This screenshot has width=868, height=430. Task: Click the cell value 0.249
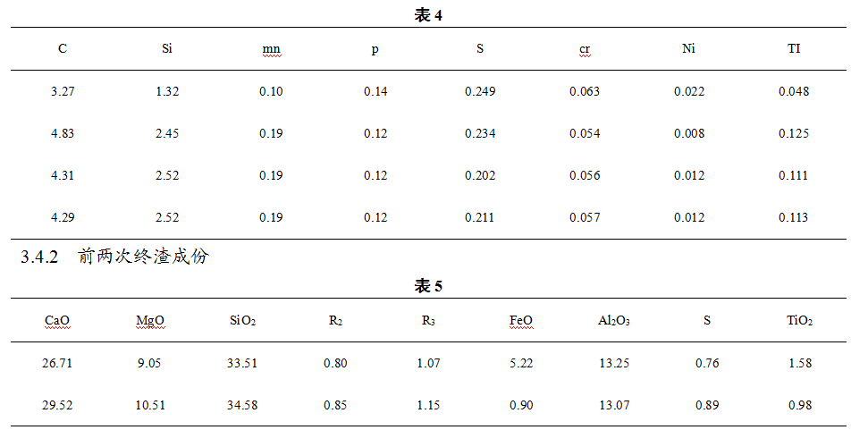click(x=480, y=91)
